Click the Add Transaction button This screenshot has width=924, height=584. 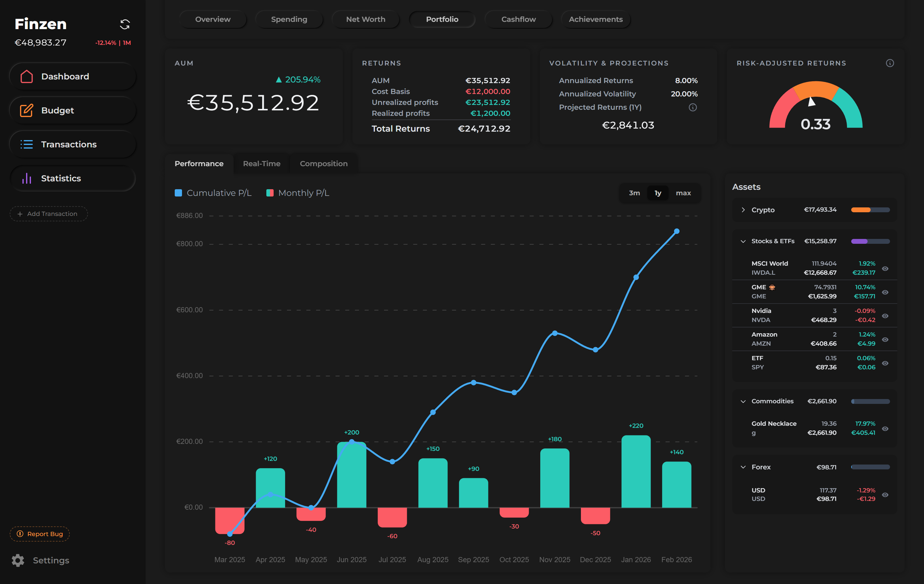pyautogui.click(x=48, y=213)
